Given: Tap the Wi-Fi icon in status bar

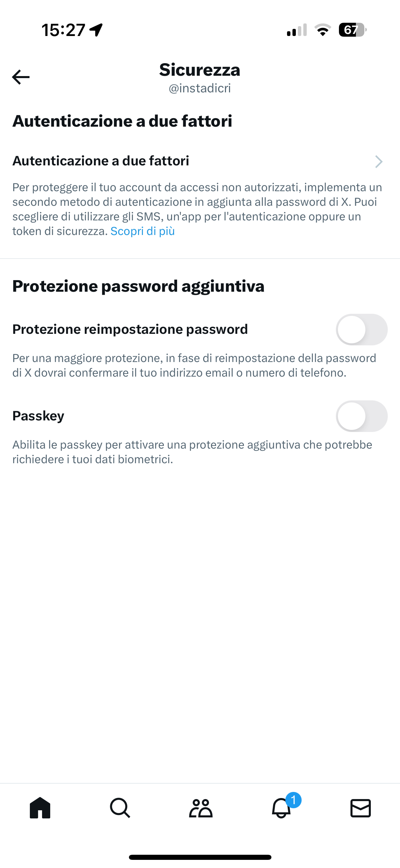Looking at the screenshot, I should pyautogui.click(x=323, y=30).
